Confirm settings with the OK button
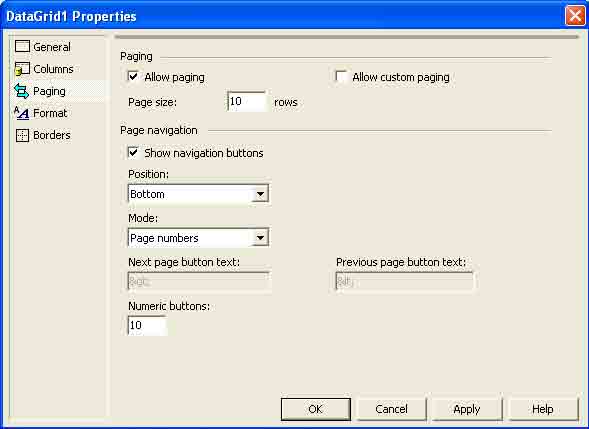589x429 pixels. (316, 409)
